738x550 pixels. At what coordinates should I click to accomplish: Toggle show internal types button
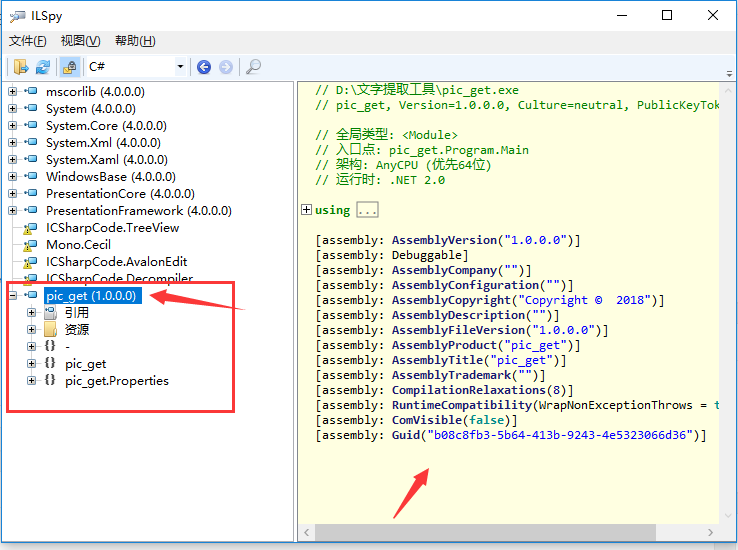(x=69, y=67)
